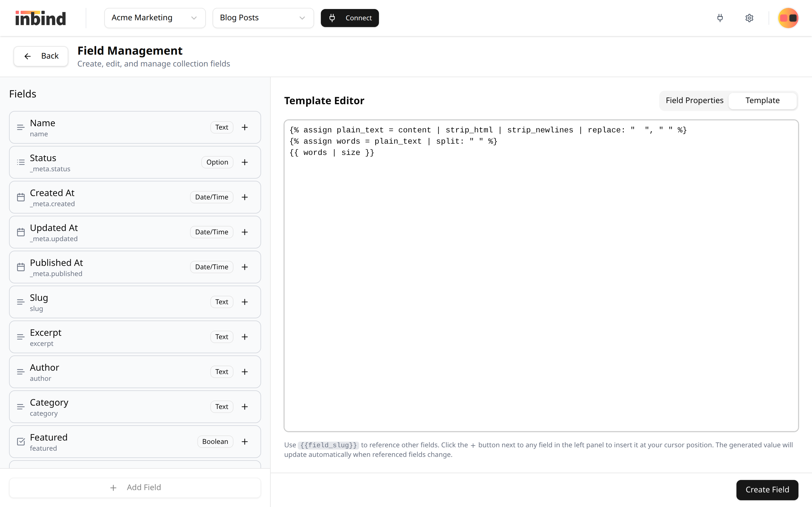Click the checkbox icon beside Featured field
The image size is (812, 507).
coord(21,442)
